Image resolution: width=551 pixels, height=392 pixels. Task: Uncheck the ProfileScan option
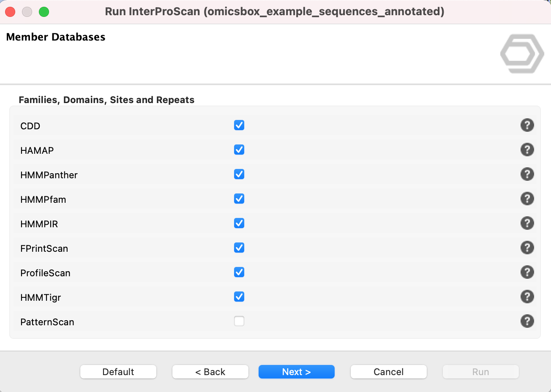tap(239, 272)
